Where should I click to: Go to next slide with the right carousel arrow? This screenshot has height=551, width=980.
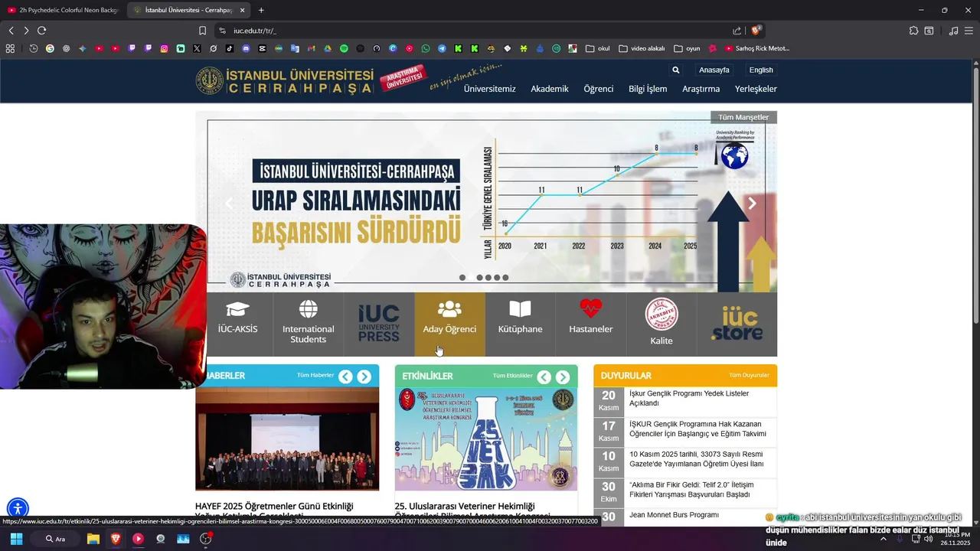click(752, 204)
